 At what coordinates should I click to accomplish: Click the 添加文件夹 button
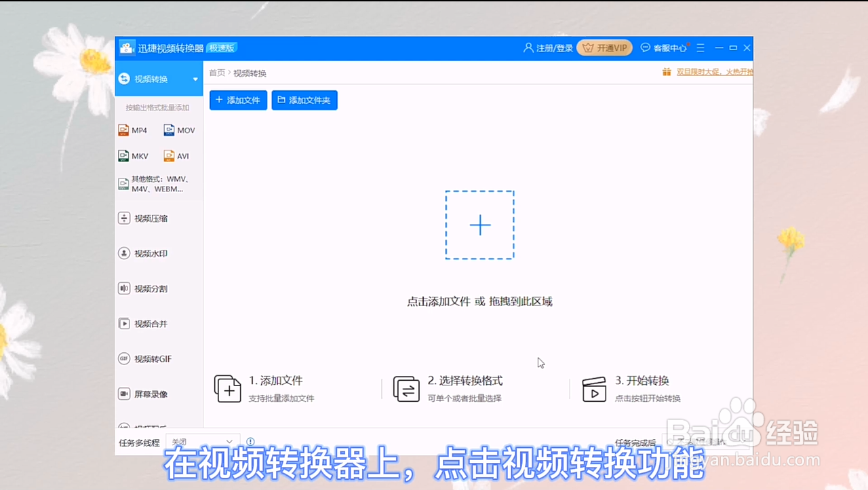coord(304,100)
